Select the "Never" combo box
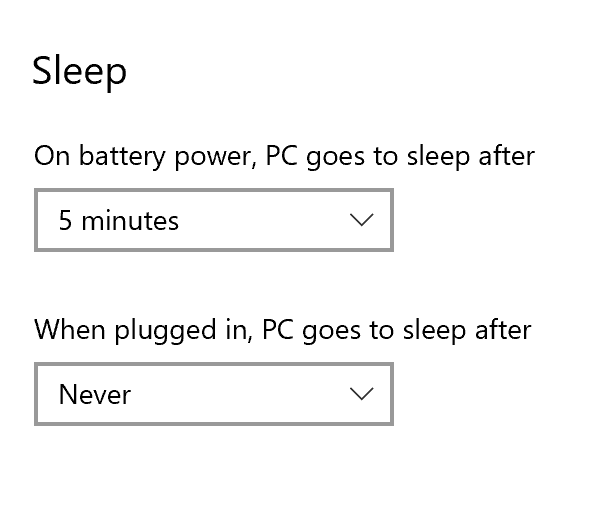 point(213,394)
